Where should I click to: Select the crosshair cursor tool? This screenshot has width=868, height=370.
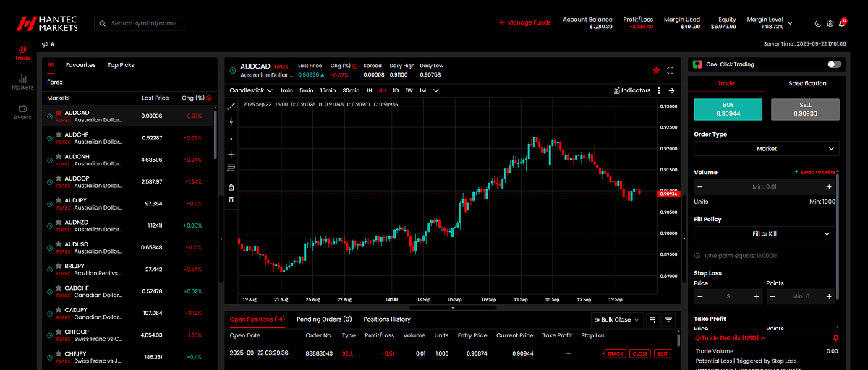point(231,154)
